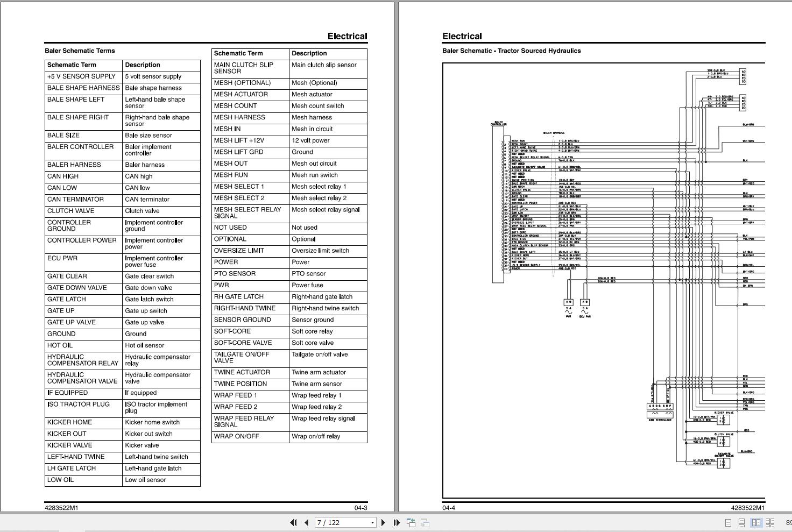Click the 'OVERSIZE LIMIT' schematic term
Screen dimensions: 792x532
(239, 251)
